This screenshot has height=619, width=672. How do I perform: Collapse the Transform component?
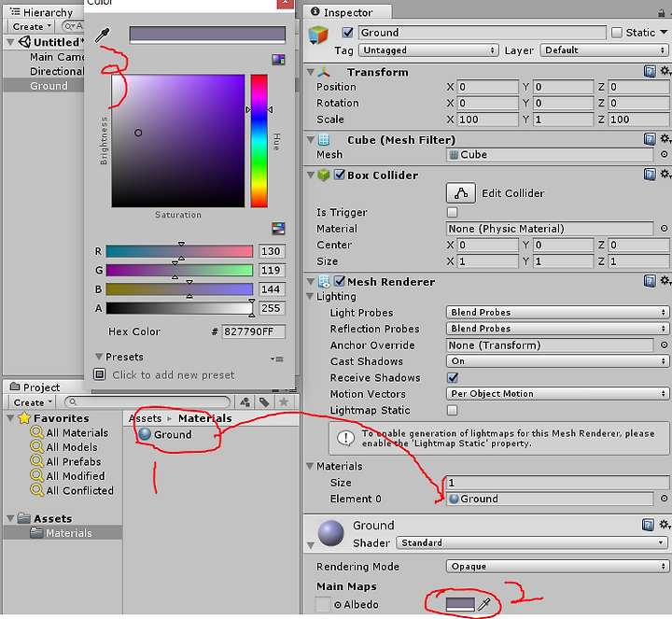311,72
